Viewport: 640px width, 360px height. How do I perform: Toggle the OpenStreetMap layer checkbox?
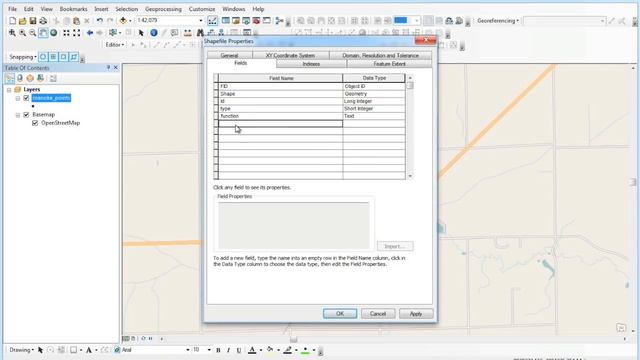click(35, 123)
